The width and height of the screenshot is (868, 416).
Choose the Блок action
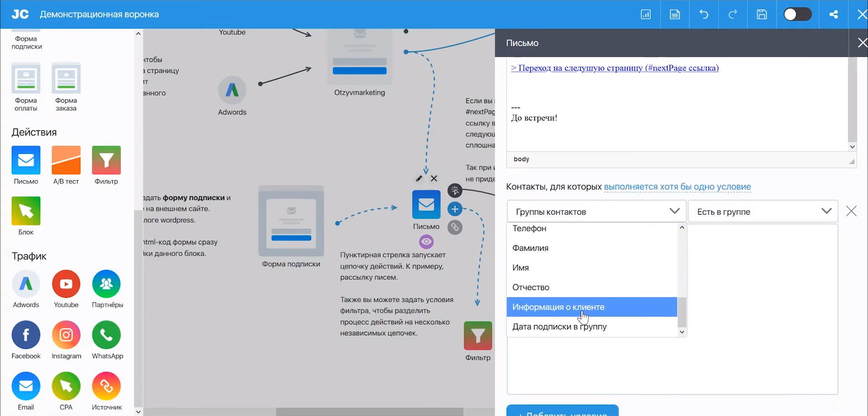26,216
